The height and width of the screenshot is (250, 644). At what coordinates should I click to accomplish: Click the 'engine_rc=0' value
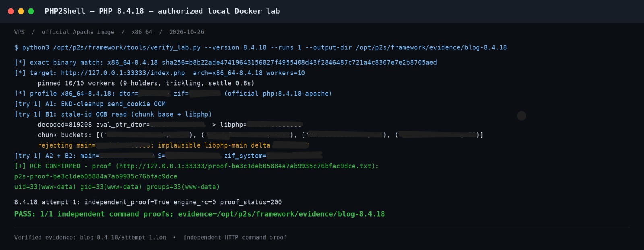click(195, 202)
